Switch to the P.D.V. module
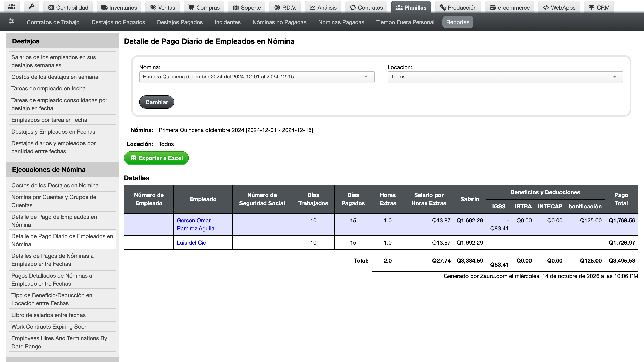Viewport: 644px width, 362px height. (x=285, y=7)
